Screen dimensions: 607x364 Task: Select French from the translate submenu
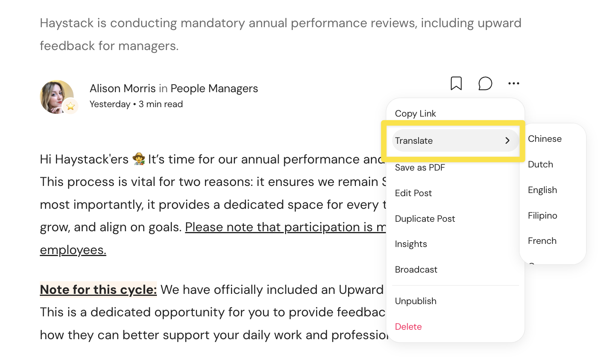542,241
